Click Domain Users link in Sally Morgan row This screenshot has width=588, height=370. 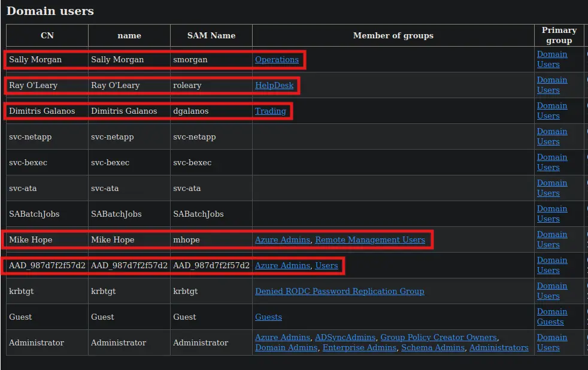(551, 59)
